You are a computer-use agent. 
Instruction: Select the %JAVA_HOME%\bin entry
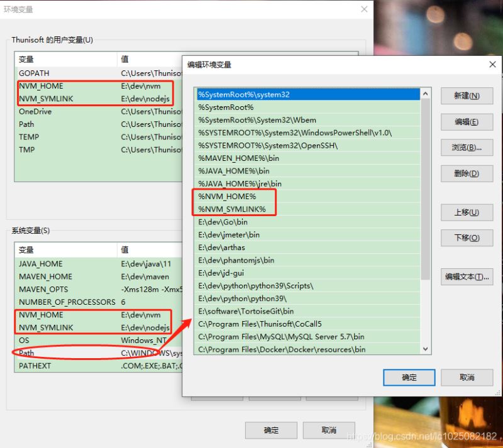308,171
